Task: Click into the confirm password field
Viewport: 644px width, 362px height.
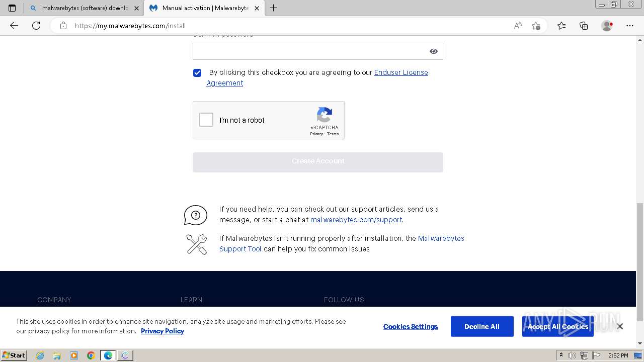Action: coord(318,51)
